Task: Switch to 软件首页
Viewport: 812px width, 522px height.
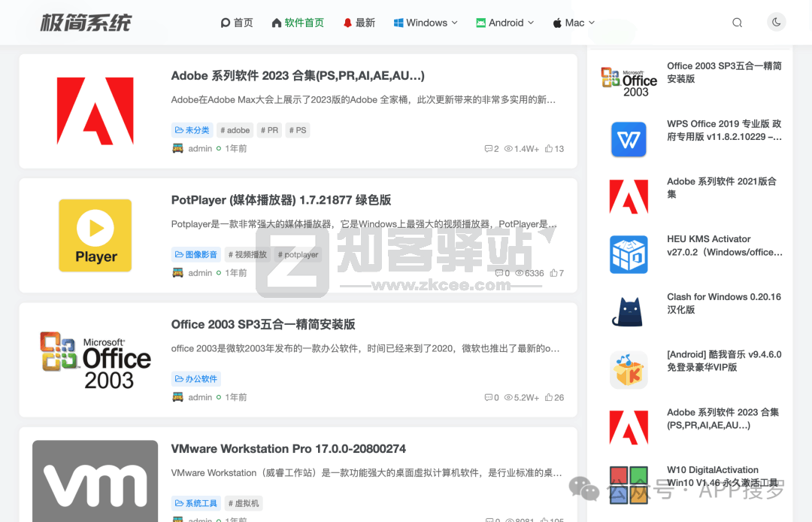Action: [x=298, y=23]
